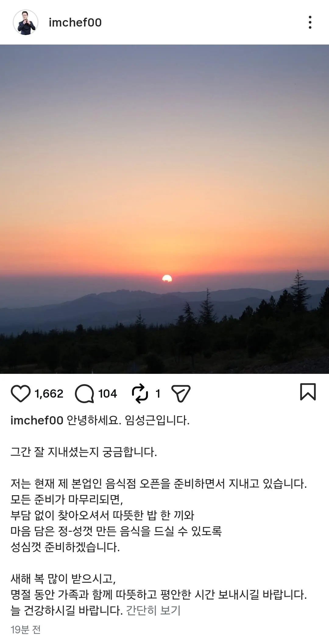View all 104 comments count
The width and height of the screenshot is (329, 644).
108,394
